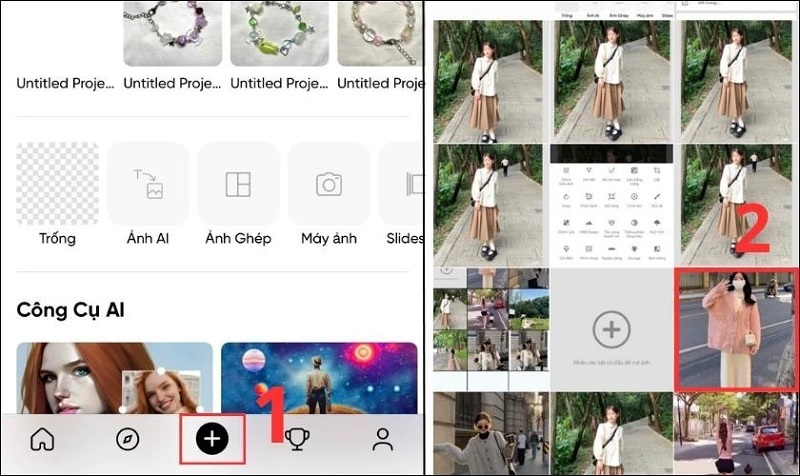The height and width of the screenshot is (476, 800).
Task: Select the editing tools screenshot thumbnail
Action: point(610,205)
